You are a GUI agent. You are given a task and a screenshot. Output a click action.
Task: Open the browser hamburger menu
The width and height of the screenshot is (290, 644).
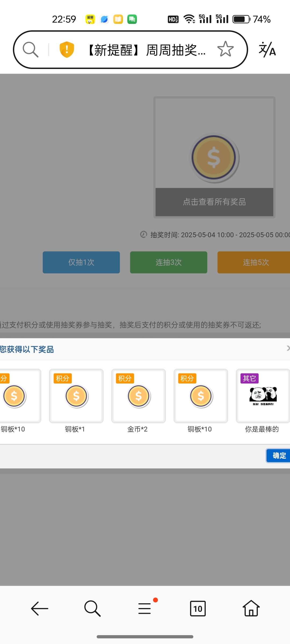pos(145,608)
